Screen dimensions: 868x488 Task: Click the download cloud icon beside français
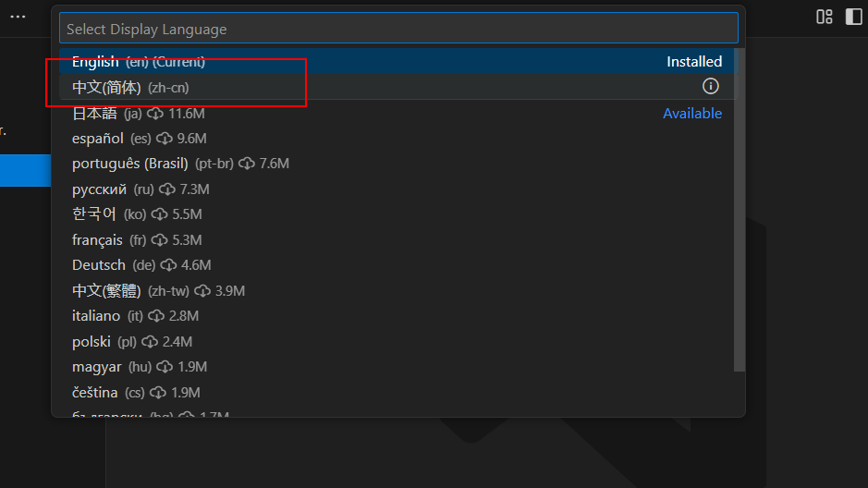coord(160,240)
